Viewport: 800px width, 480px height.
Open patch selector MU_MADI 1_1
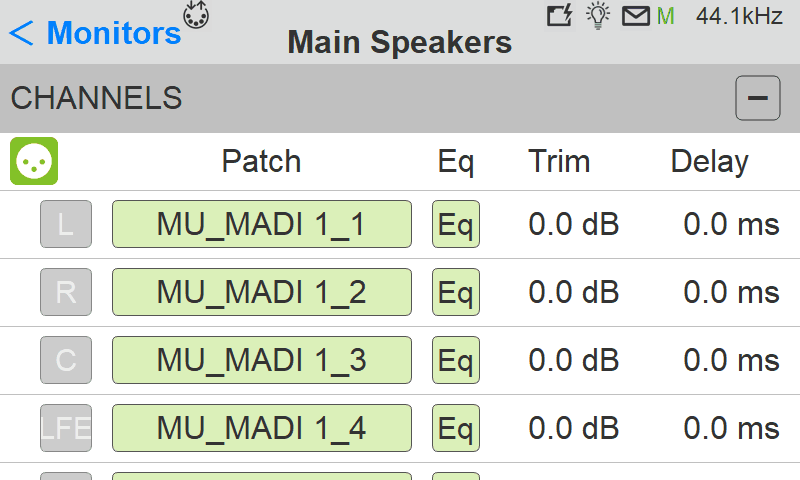261,224
